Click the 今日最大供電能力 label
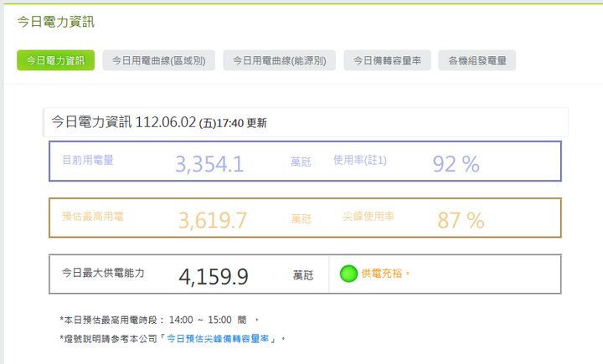603x364 pixels. [x=103, y=273]
